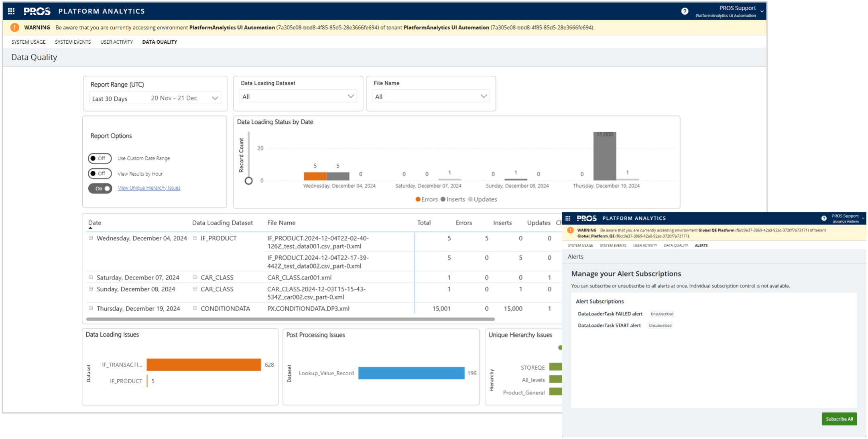Open the View Unique Hierarchy Issues link
The width and height of the screenshot is (868, 439).
click(x=149, y=188)
